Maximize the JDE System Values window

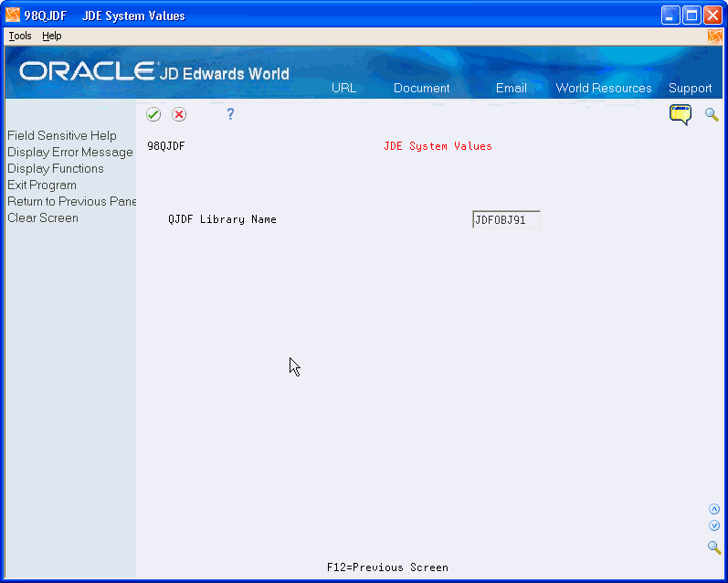tap(691, 16)
